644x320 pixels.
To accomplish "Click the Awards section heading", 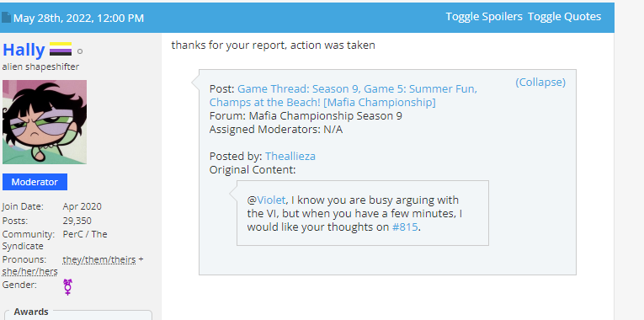I will (31, 312).
